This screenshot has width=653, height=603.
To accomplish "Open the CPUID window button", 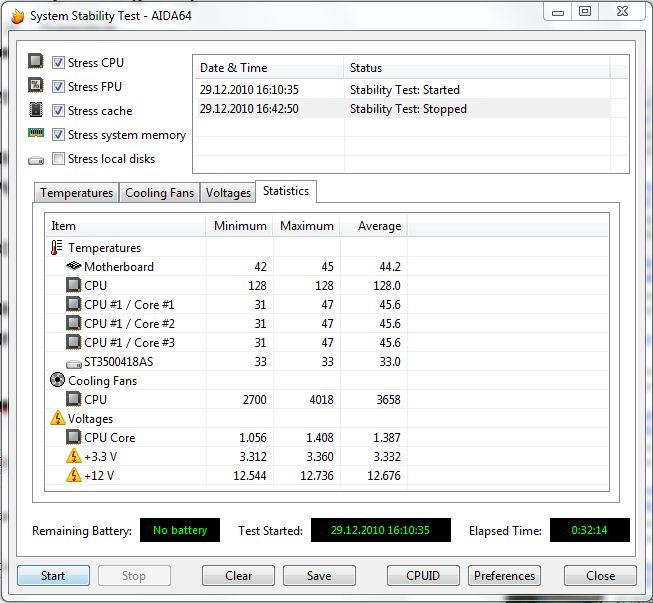I will (x=424, y=576).
